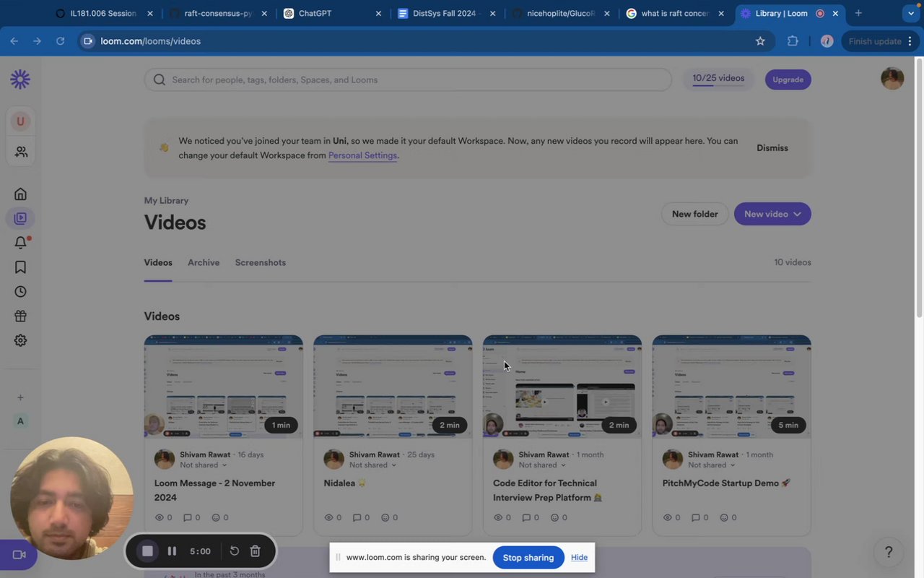
Task: Stop the recording with the stop button
Action: [x=147, y=551]
